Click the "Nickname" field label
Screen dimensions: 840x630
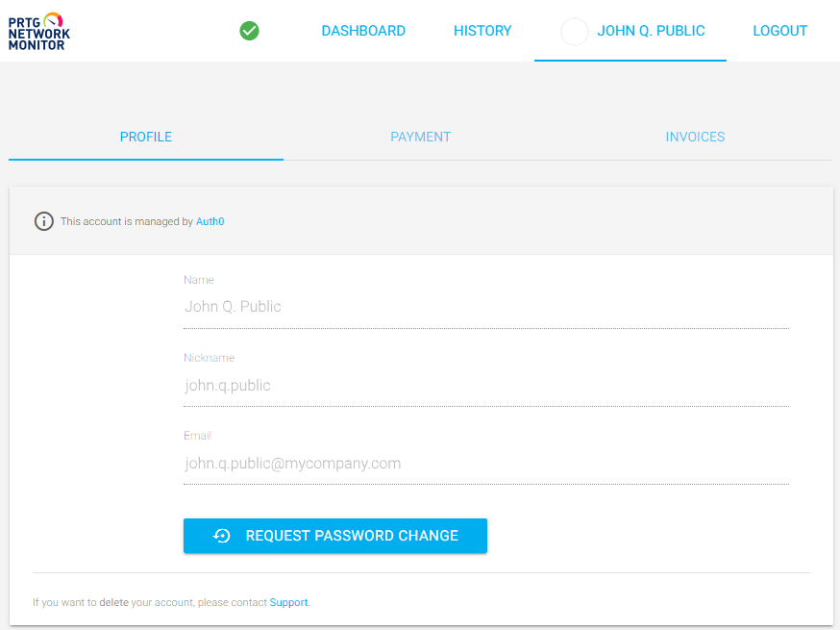pos(209,358)
